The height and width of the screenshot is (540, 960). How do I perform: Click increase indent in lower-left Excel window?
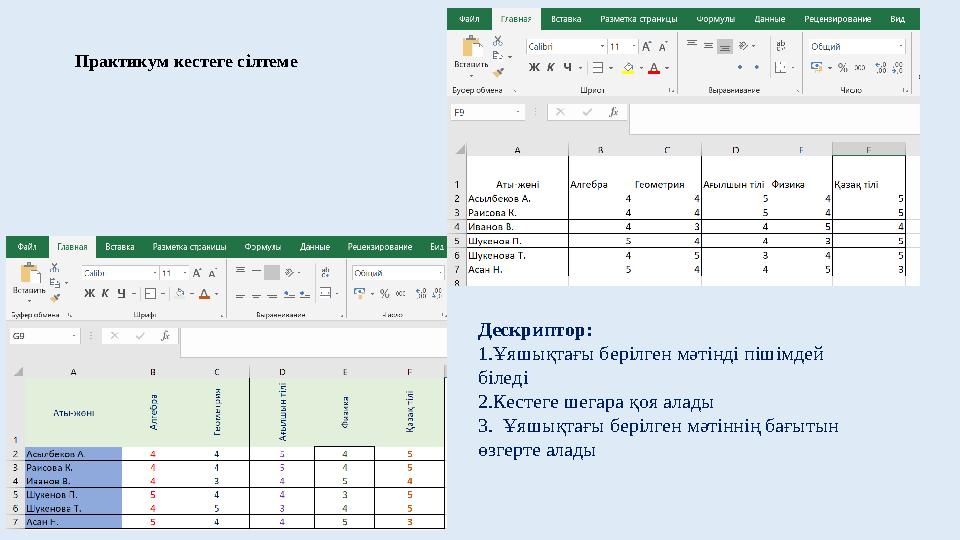[x=305, y=295]
